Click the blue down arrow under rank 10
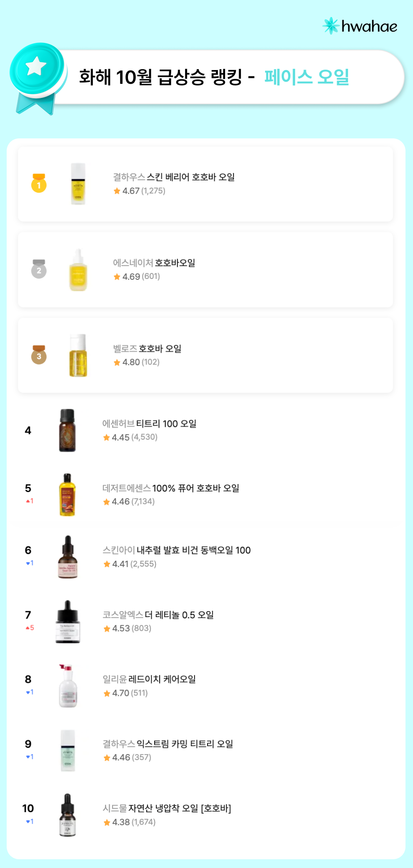 [x=28, y=821]
